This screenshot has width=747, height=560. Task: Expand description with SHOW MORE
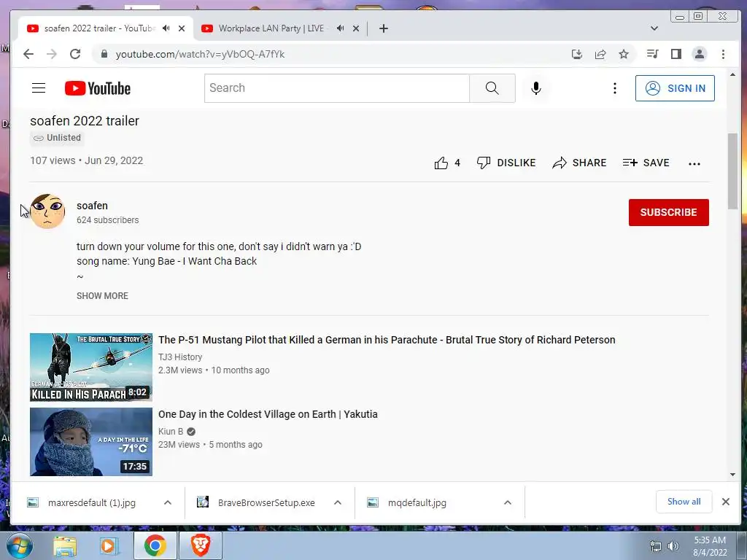pyautogui.click(x=102, y=296)
